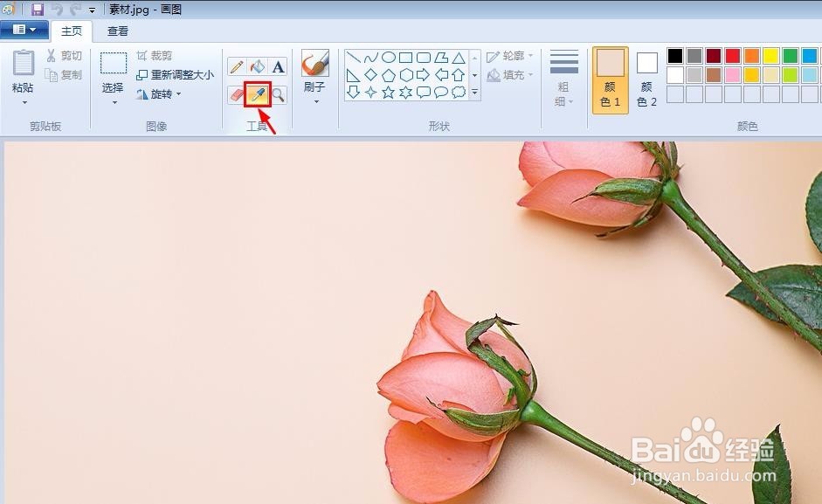Screen dimensions: 822x504
Task: Pick the Rounded rectangle shape
Action: click(424, 57)
